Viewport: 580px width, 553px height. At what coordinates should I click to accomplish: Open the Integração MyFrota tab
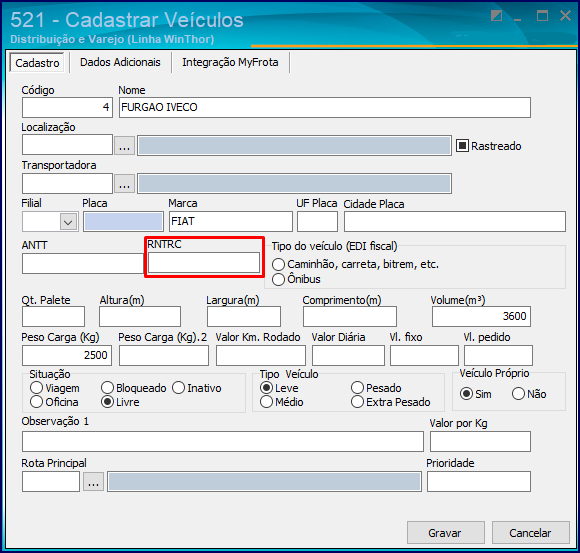point(230,62)
